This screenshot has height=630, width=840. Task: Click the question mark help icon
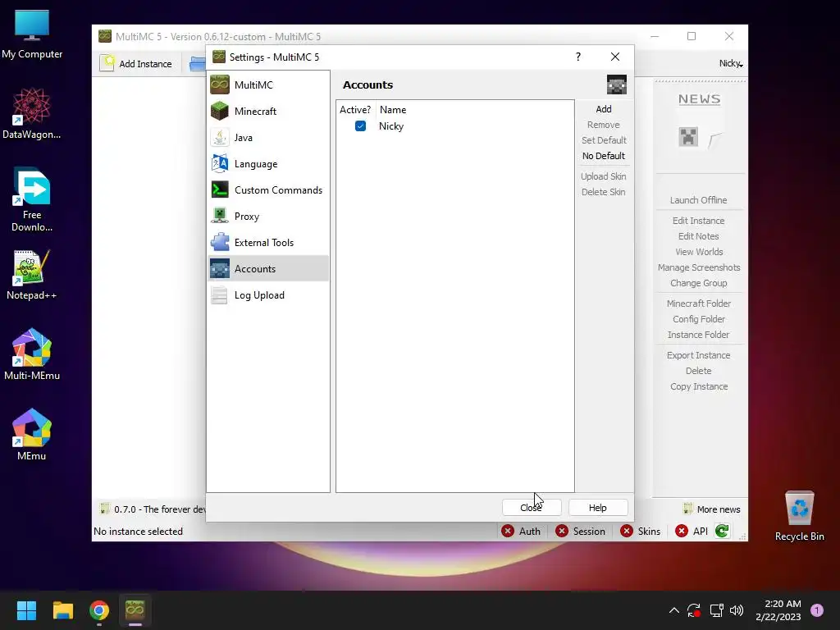click(x=578, y=57)
